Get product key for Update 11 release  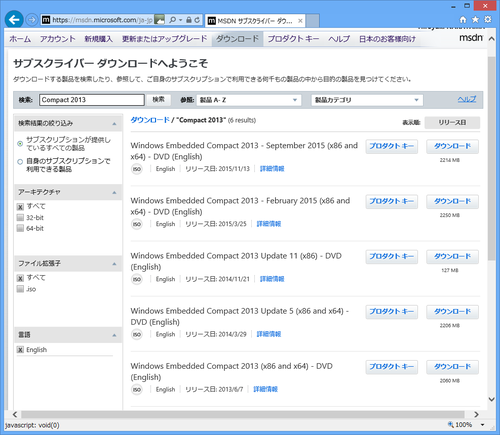click(391, 257)
